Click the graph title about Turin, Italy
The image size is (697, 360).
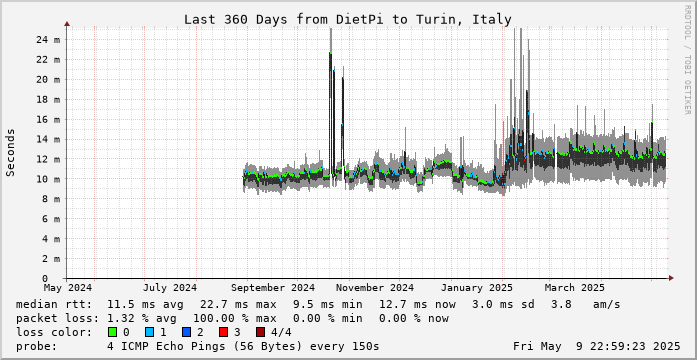348,20
